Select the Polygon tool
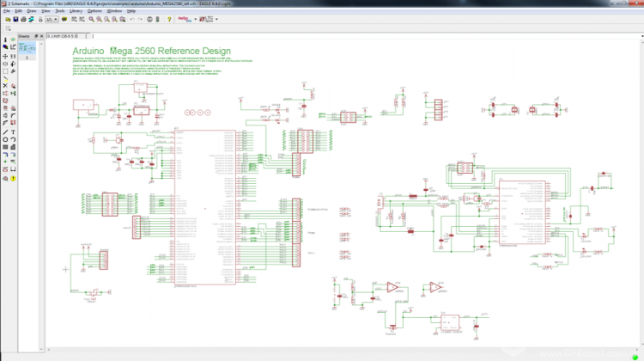 pos(13,146)
